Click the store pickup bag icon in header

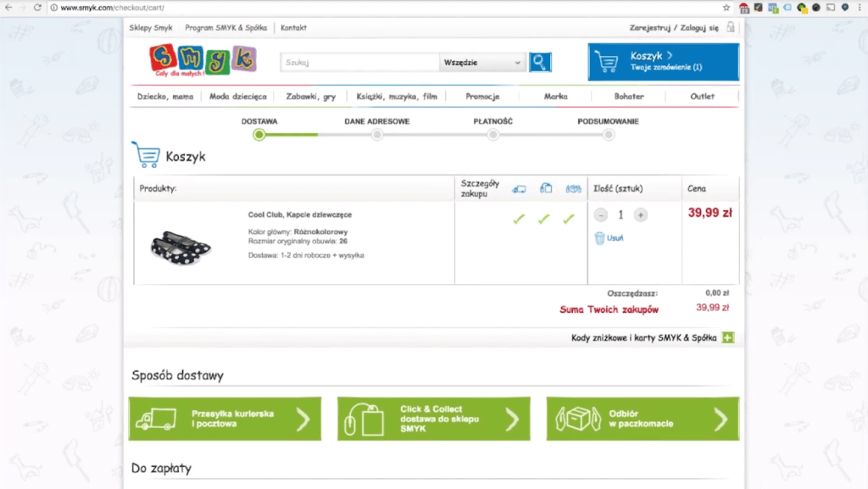(546, 188)
